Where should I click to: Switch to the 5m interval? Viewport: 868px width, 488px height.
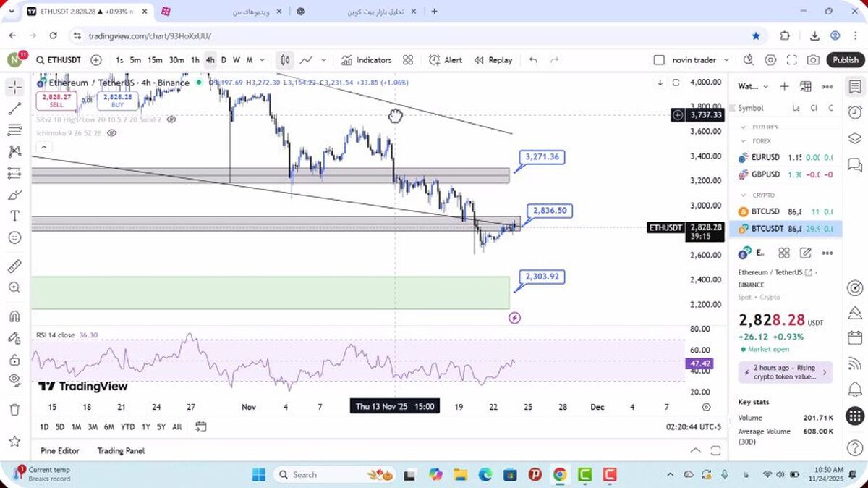click(x=135, y=60)
